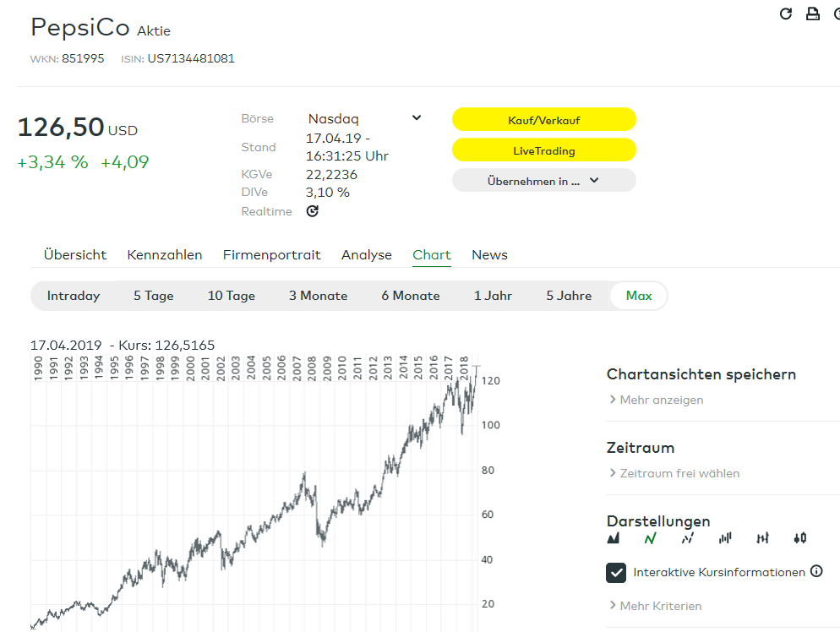
Task: Select the dashed line chart icon
Action: click(688, 537)
